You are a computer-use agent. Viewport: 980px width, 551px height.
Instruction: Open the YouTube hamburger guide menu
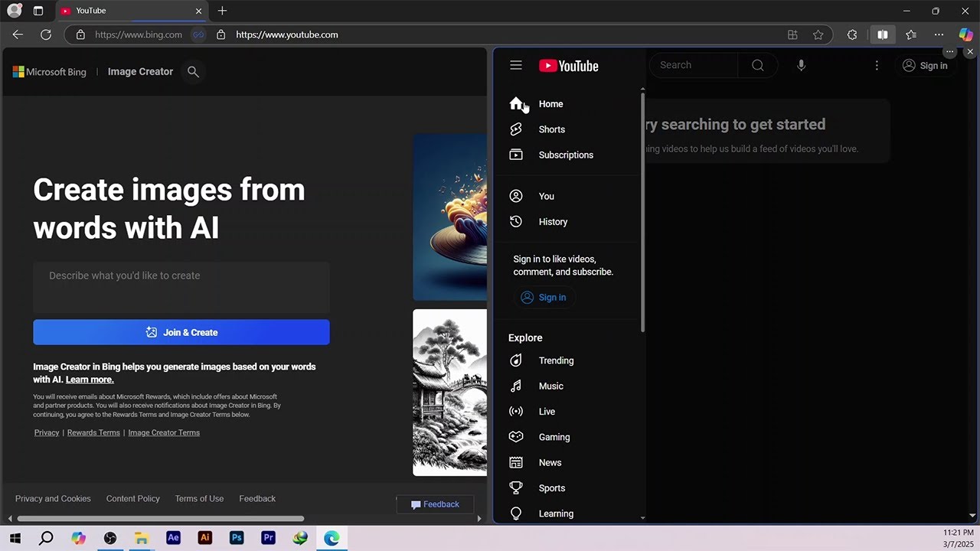[x=516, y=66]
